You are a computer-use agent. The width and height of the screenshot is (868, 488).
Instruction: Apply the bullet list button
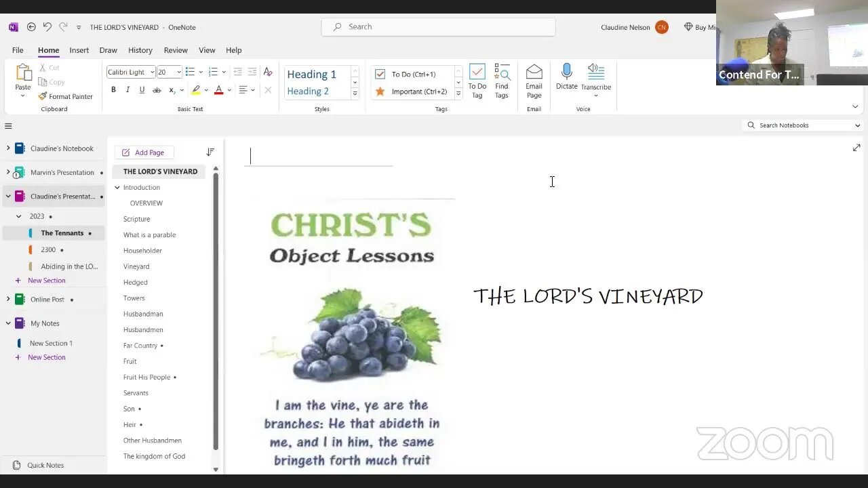click(190, 72)
